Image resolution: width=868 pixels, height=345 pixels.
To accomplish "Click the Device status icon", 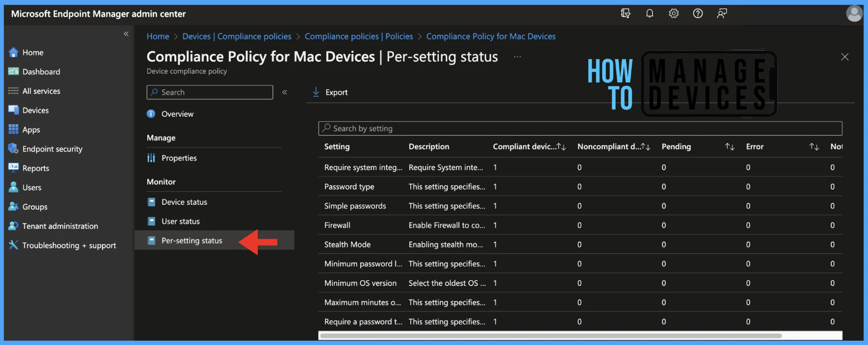I will click(151, 202).
